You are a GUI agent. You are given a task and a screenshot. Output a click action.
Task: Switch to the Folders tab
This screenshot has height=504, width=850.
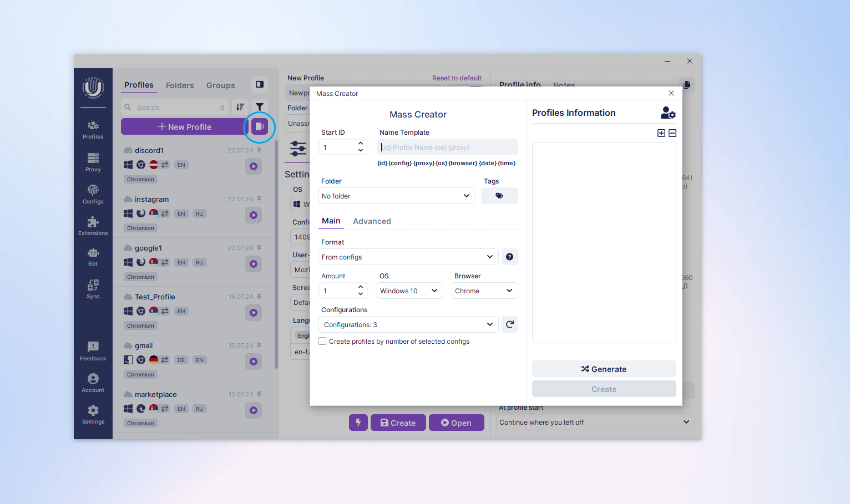[x=180, y=85]
